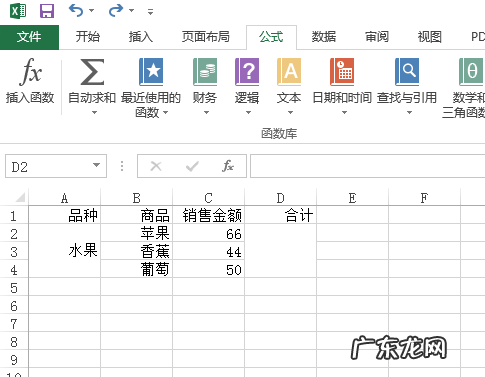This screenshot has height=377, width=485.
Task: Select column A header
Action: pos(65,198)
